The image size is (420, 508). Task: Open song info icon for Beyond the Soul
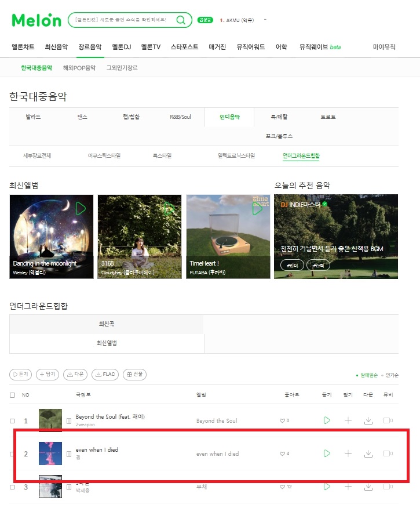tap(69, 421)
